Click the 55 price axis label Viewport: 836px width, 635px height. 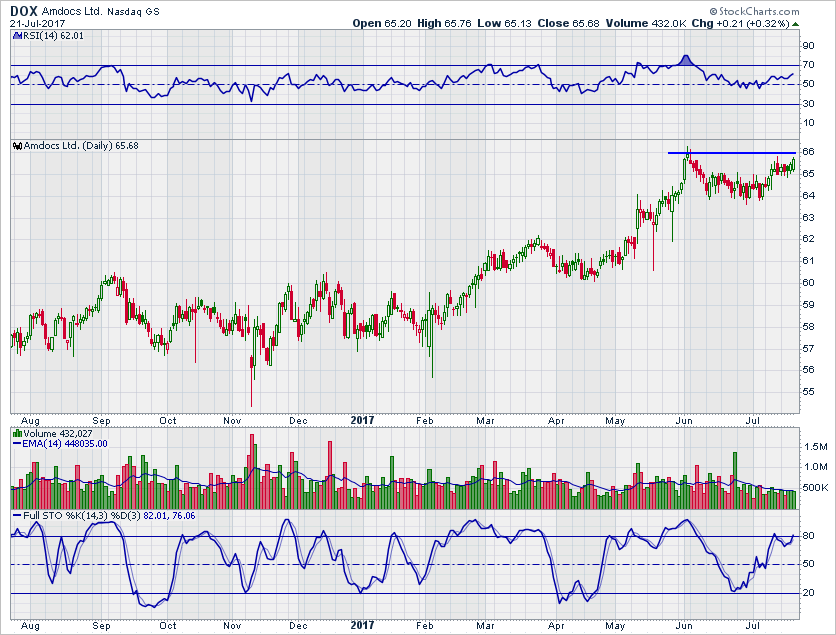coord(809,391)
